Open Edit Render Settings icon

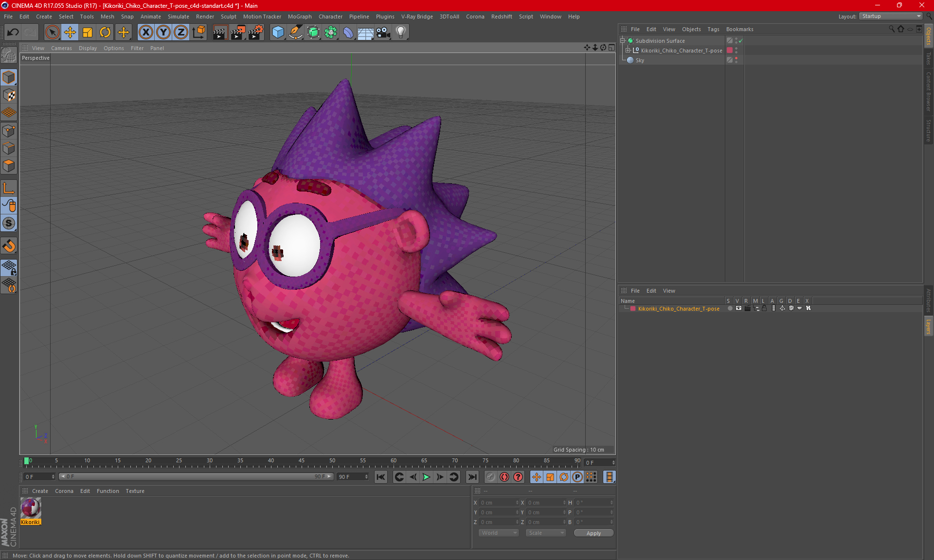pos(256,33)
